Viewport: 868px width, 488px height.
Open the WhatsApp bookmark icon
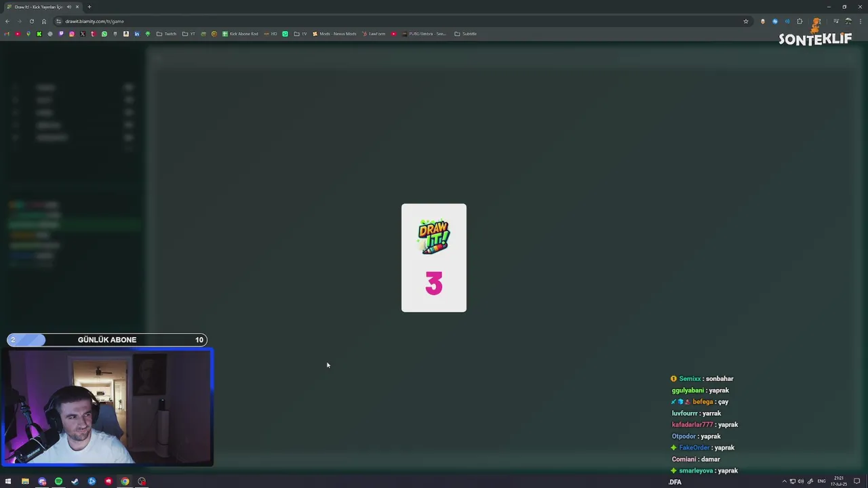[104, 34]
